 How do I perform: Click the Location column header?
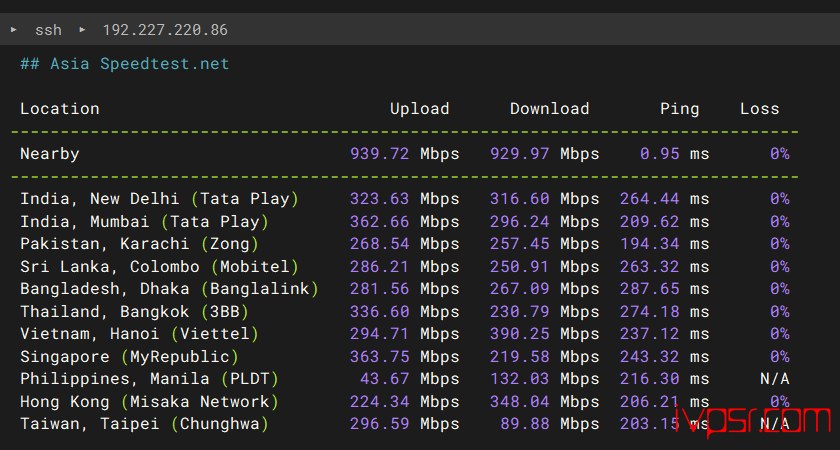tap(59, 109)
